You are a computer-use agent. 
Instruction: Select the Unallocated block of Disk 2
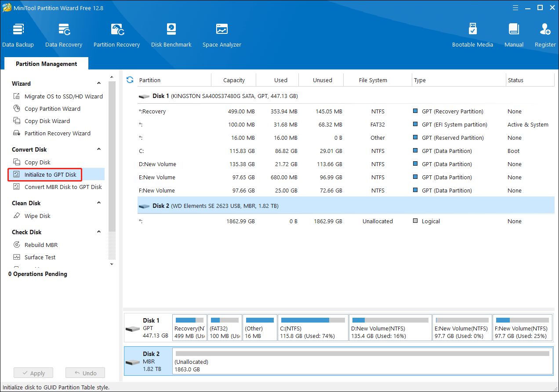[363, 361]
